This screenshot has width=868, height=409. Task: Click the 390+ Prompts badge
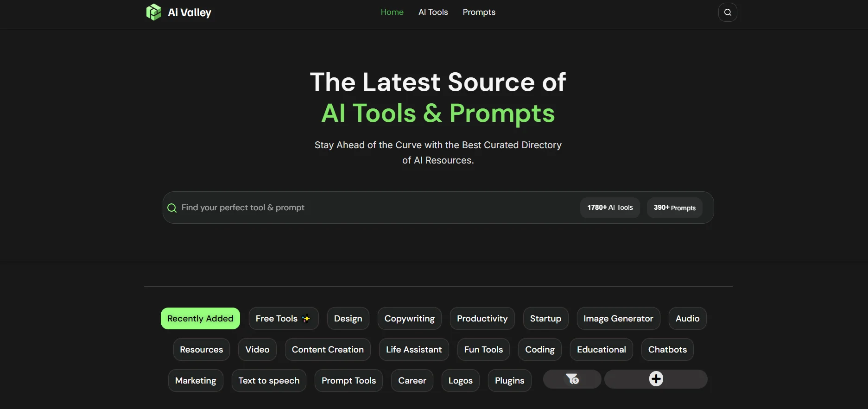pos(674,208)
